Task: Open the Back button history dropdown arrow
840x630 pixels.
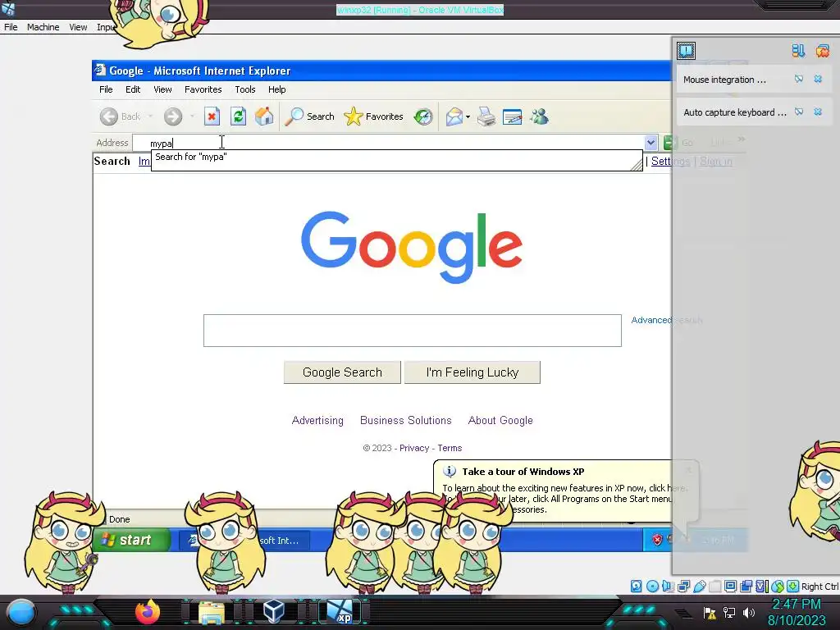Action: pyautogui.click(x=151, y=116)
